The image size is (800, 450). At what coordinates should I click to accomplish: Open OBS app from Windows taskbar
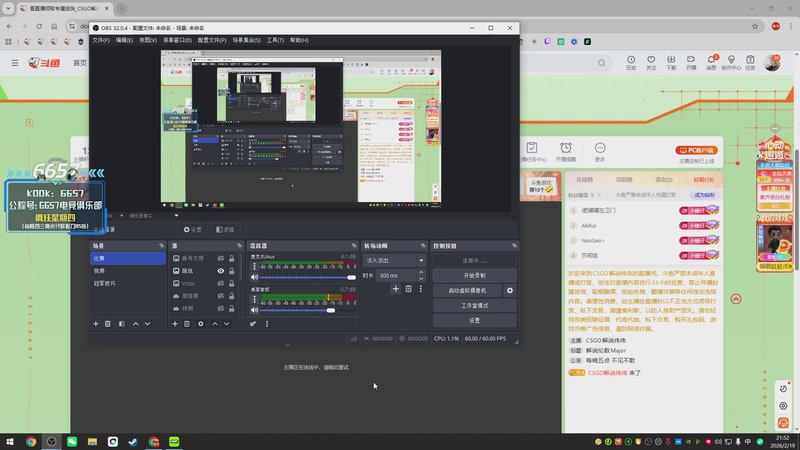tap(52, 442)
